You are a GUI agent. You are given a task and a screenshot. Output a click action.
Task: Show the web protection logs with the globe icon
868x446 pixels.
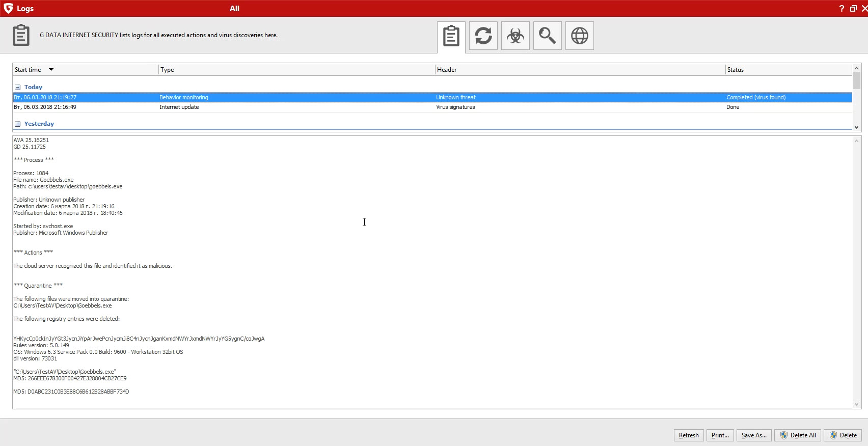[580, 36]
